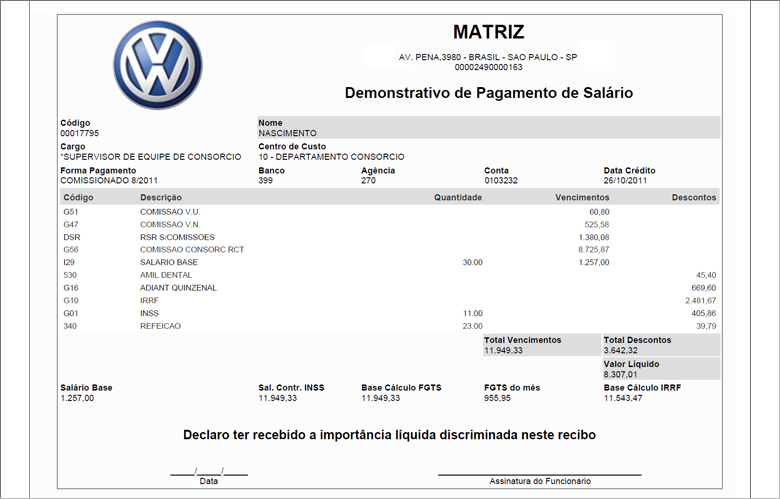Screen dimensions: 780x499
Task: Click the value 525,58
Action: pos(597,225)
